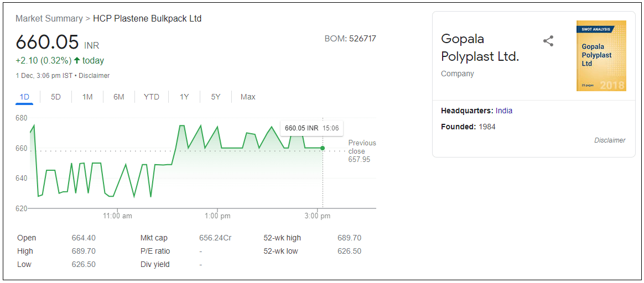
Task: Switch to the 5D chart range
Action: [56, 97]
